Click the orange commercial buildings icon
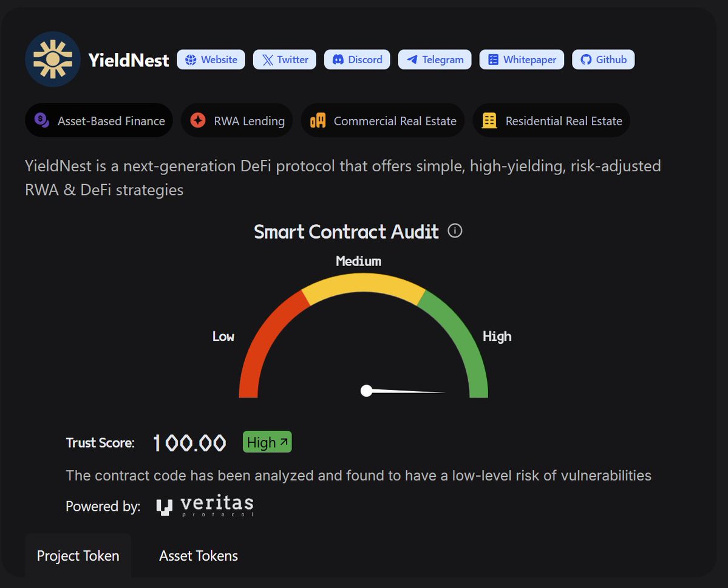This screenshot has width=728, height=588. pos(318,120)
